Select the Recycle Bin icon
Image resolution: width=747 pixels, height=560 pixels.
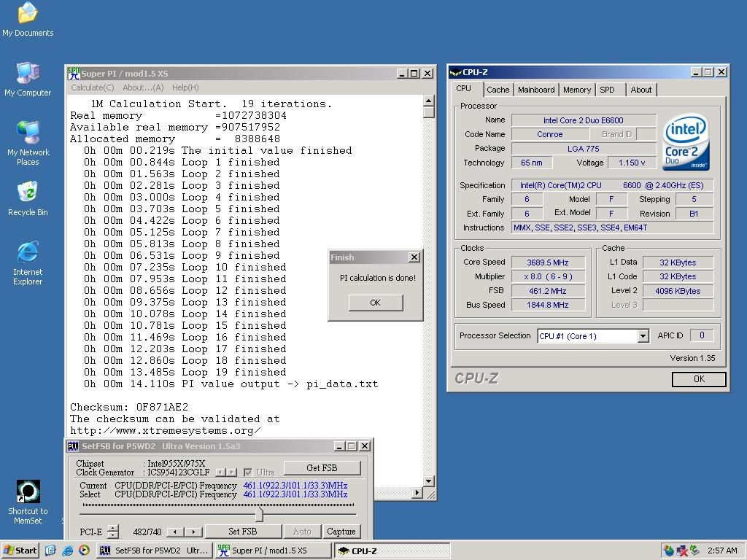click(28, 193)
